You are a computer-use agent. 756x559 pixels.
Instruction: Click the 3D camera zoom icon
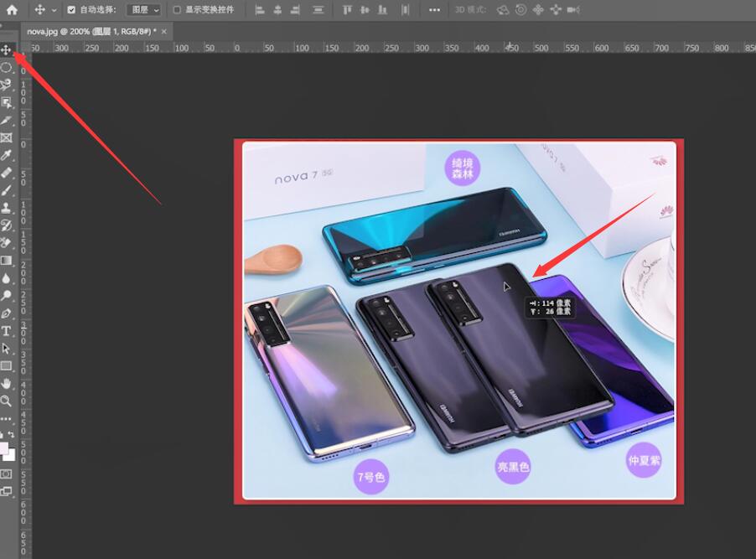coord(573,10)
